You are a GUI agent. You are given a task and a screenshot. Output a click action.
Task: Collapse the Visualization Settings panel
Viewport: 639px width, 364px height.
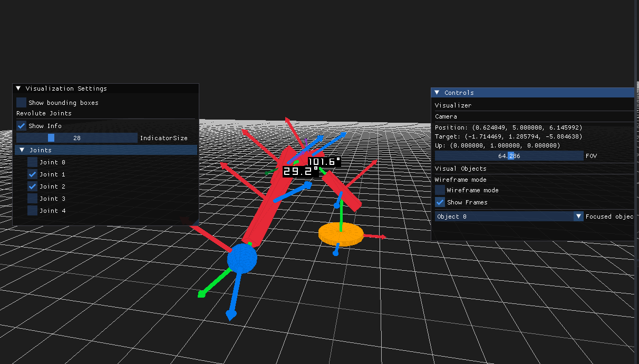[18, 88]
